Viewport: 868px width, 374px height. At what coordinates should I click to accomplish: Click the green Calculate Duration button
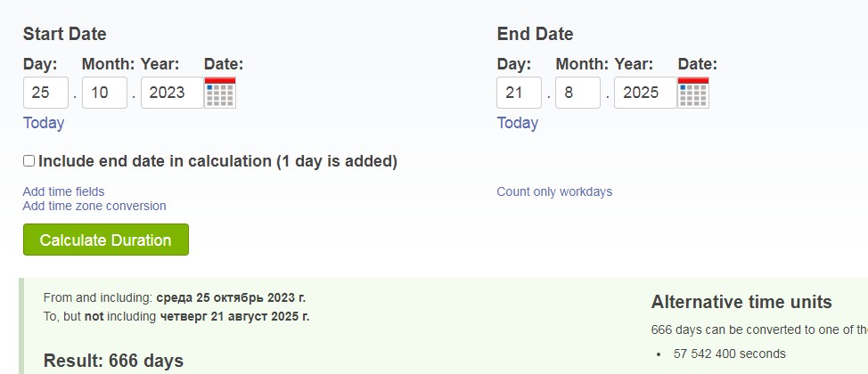pyautogui.click(x=106, y=240)
